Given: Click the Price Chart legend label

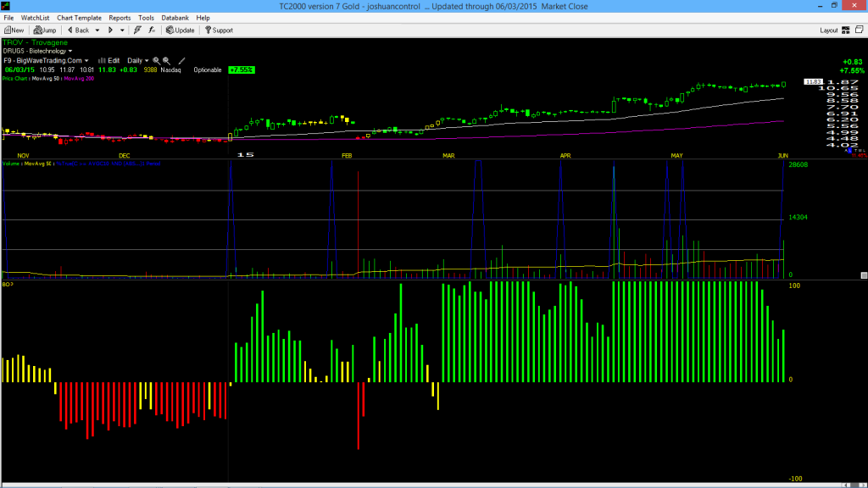Looking at the screenshot, I should point(14,79).
